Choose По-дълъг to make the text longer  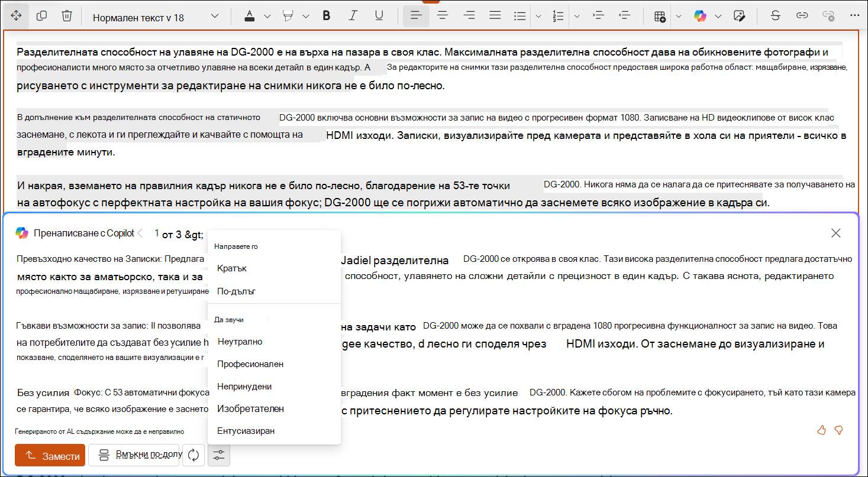[275, 291]
